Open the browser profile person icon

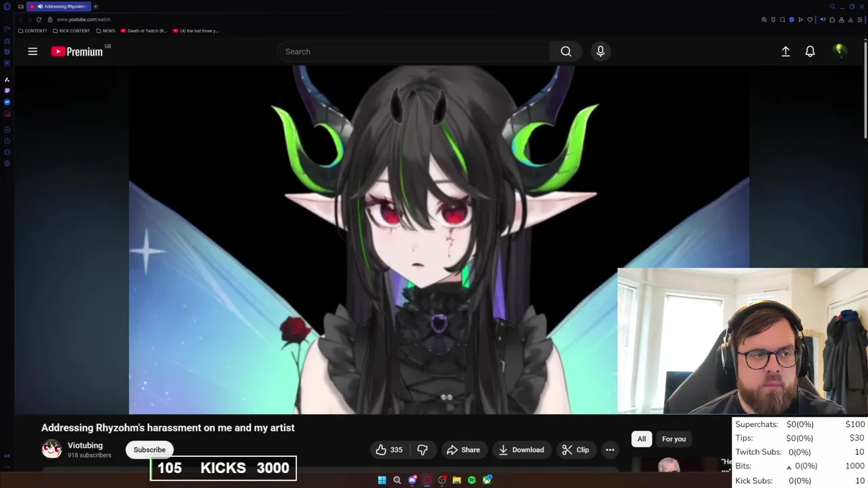click(842, 20)
